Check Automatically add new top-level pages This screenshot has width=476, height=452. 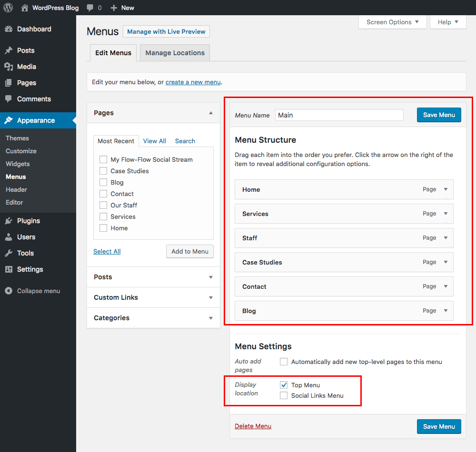click(x=284, y=362)
